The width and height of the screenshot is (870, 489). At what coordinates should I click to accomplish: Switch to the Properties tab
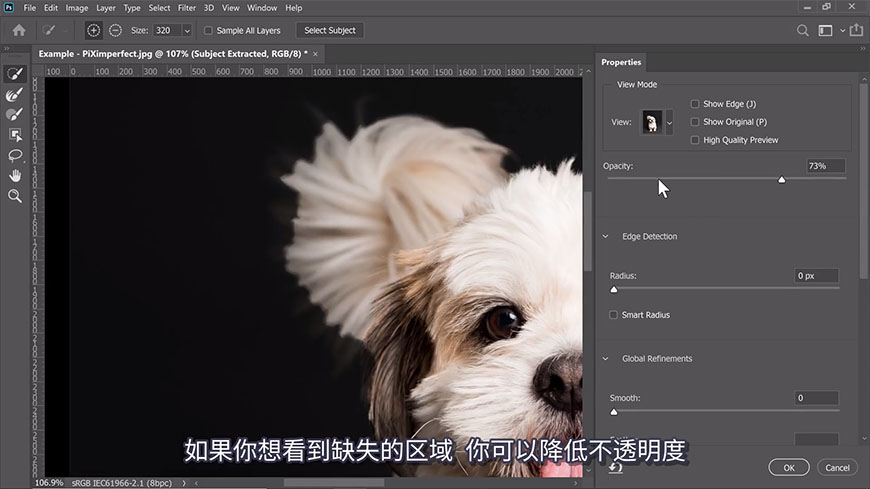(x=621, y=62)
